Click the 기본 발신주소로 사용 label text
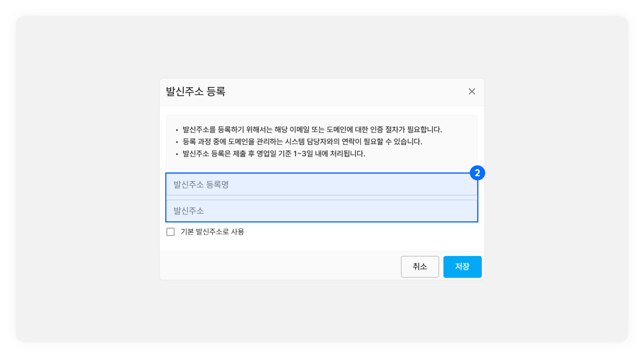This screenshot has width=644, height=358. pyautogui.click(x=212, y=232)
